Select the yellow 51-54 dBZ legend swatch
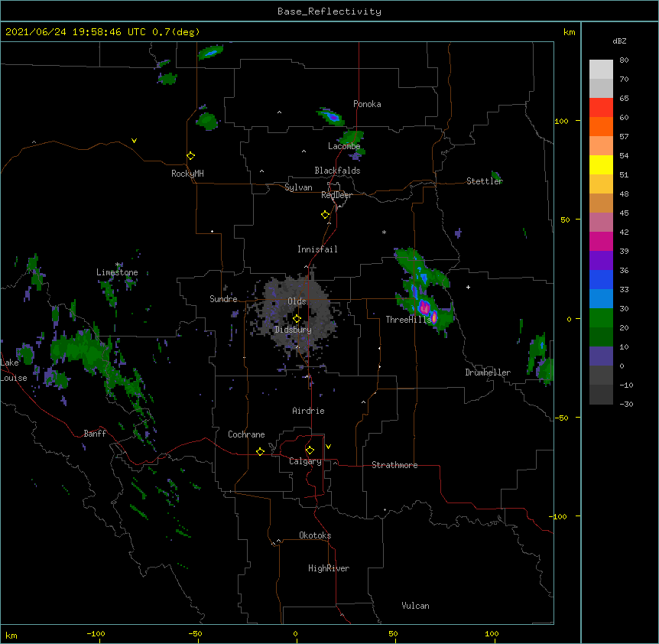 click(x=601, y=164)
